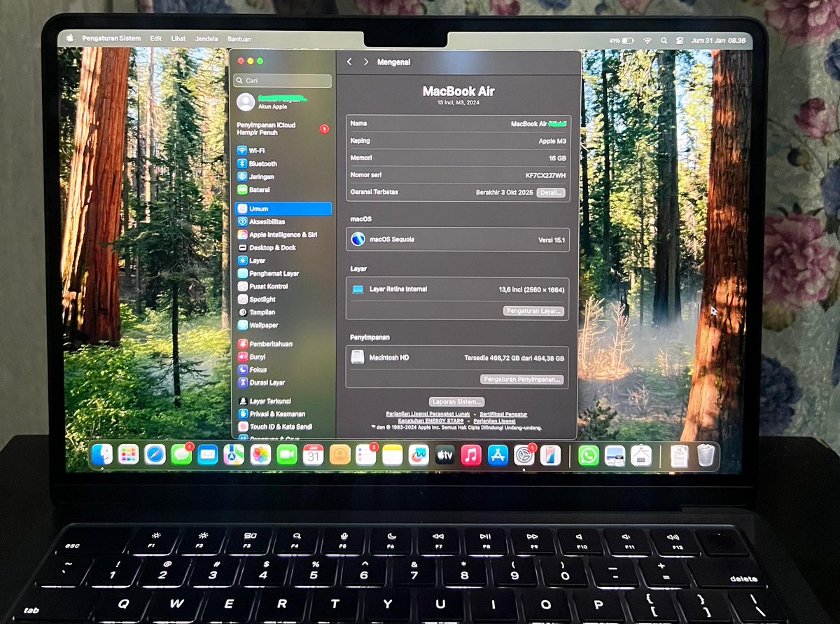Select Bluetooth in the sidebar
The width and height of the screenshot is (840, 624).
(x=283, y=164)
